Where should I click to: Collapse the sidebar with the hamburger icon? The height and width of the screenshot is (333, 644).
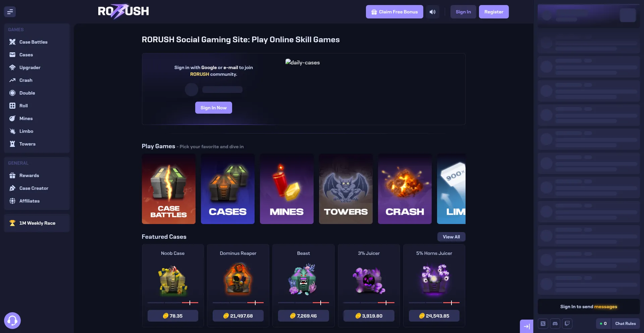10,12
